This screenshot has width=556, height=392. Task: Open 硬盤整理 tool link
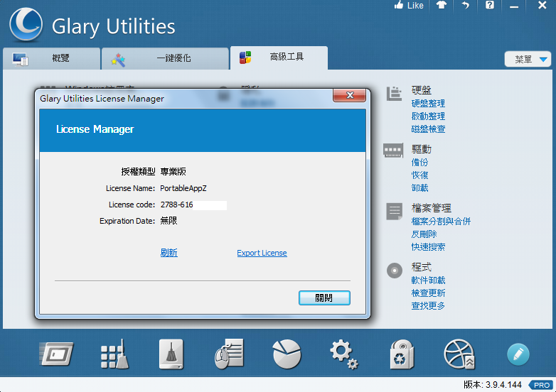pyautogui.click(x=428, y=104)
